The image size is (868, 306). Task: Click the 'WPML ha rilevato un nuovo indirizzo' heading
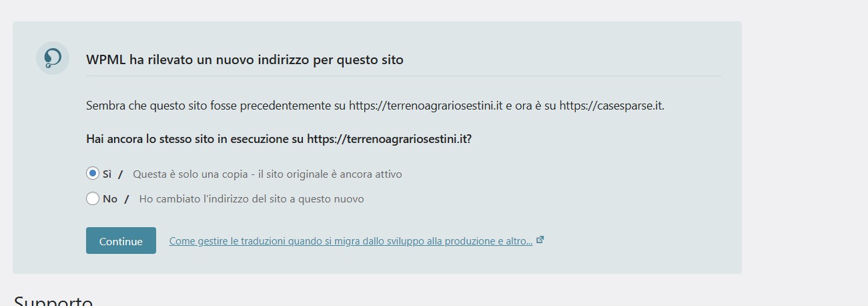[x=245, y=59]
